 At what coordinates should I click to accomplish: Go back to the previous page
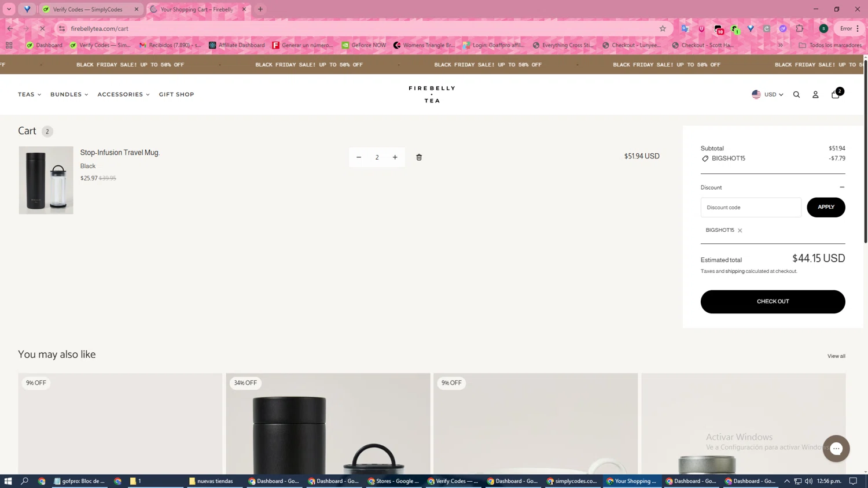pos(10,28)
